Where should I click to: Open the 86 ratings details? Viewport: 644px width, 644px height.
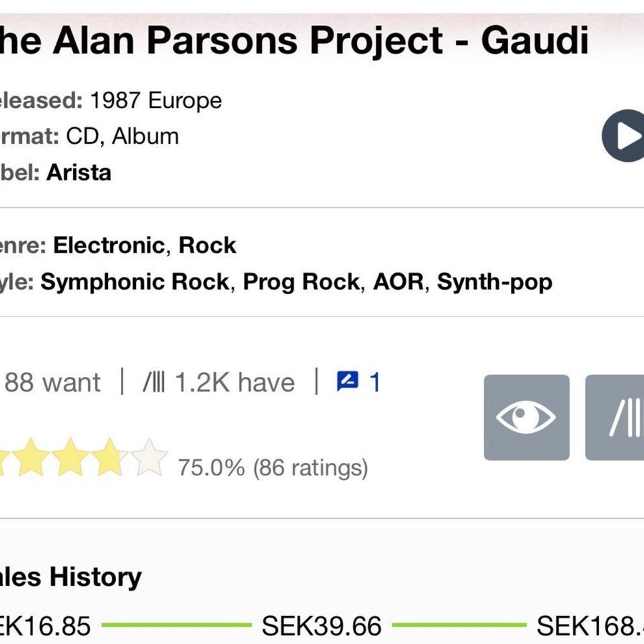click(273, 469)
